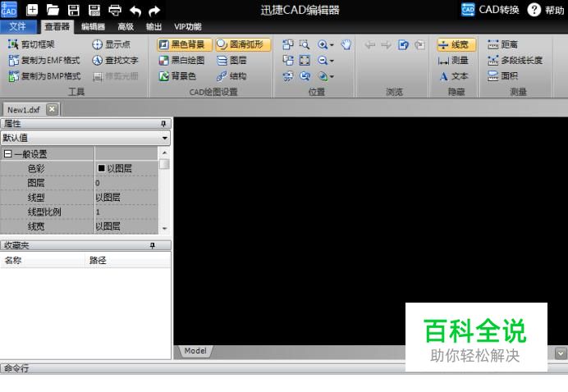Click the grey rotate icon in 浏览 group
Viewport: 568px width, 392px height.
(x=419, y=44)
